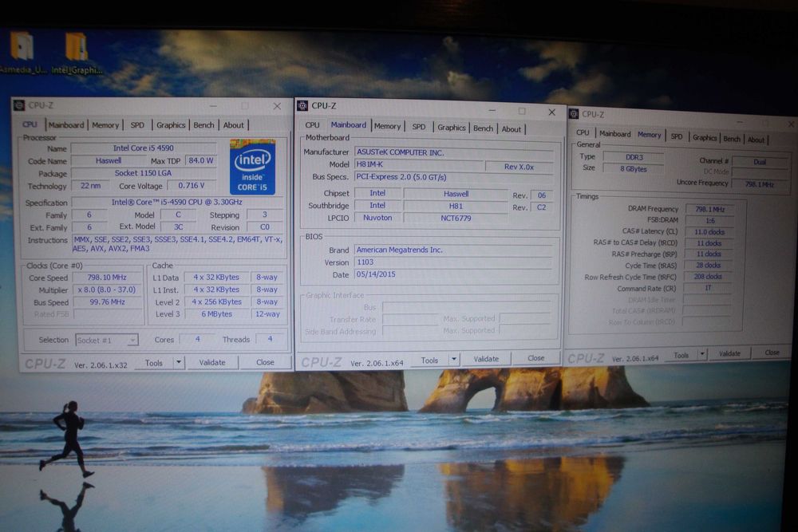
Task: Minimize the left CPU-Z window
Action: click(x=213, y=105)
